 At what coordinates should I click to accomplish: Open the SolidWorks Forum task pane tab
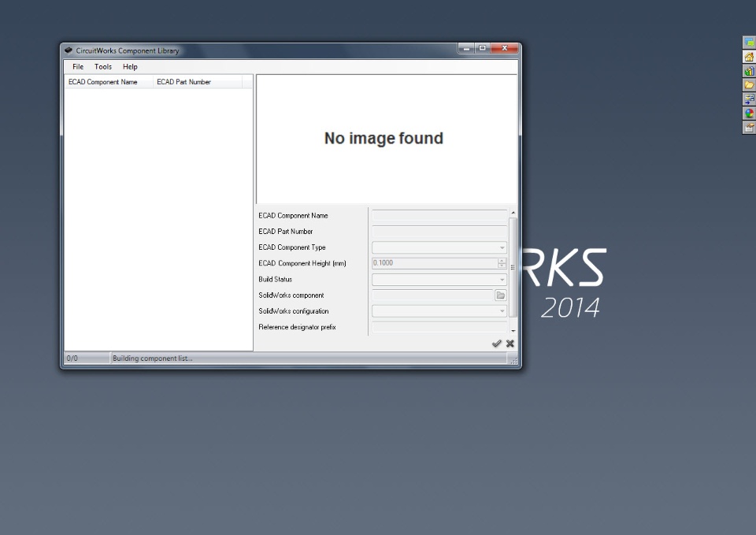pos(749,43)
